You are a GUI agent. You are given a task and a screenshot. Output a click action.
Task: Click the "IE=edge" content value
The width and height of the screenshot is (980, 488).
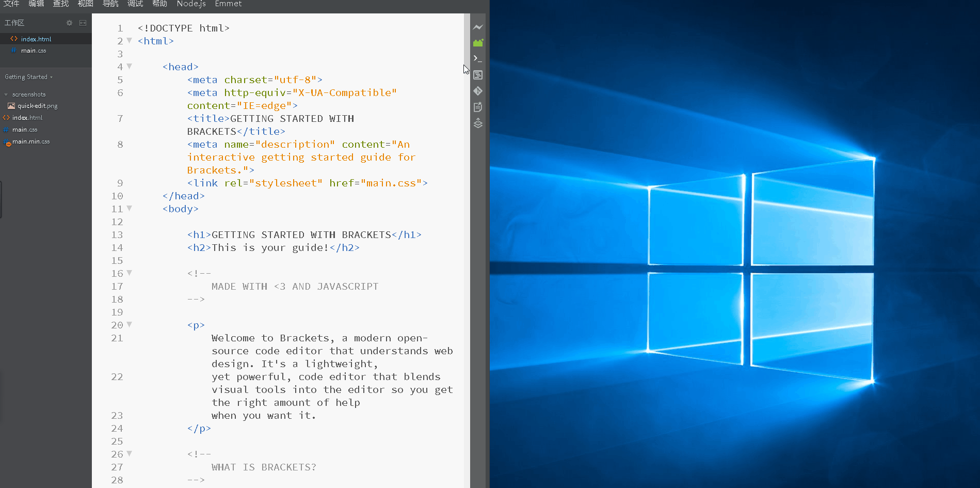pos(264,105)
